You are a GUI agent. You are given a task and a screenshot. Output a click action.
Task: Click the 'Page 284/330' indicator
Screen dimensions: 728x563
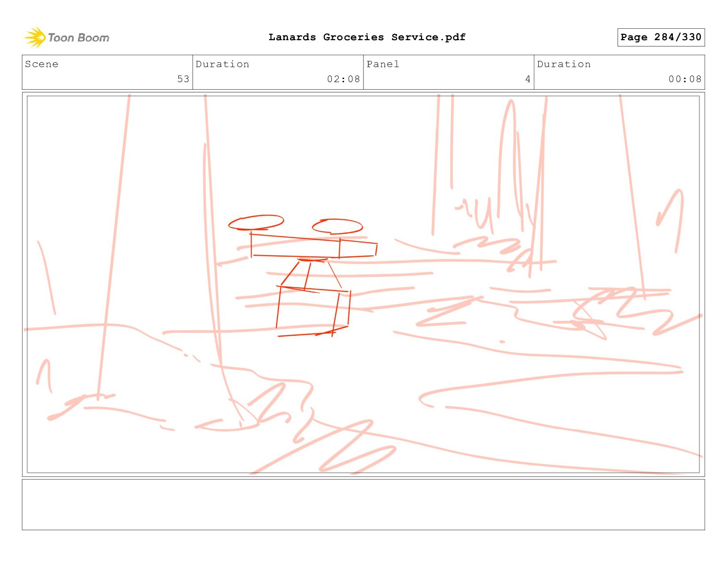pos(661,37)
